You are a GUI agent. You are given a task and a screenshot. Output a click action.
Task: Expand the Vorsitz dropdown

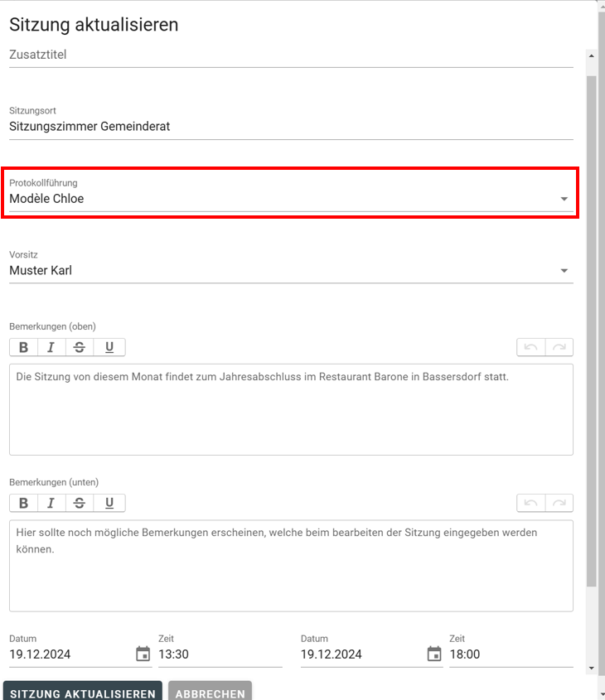(564, 271)
